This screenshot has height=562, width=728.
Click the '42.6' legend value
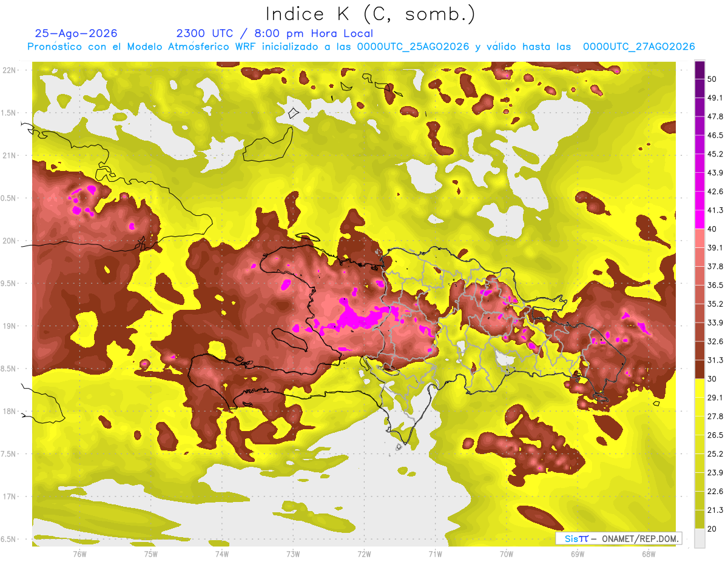coord(715,192)
